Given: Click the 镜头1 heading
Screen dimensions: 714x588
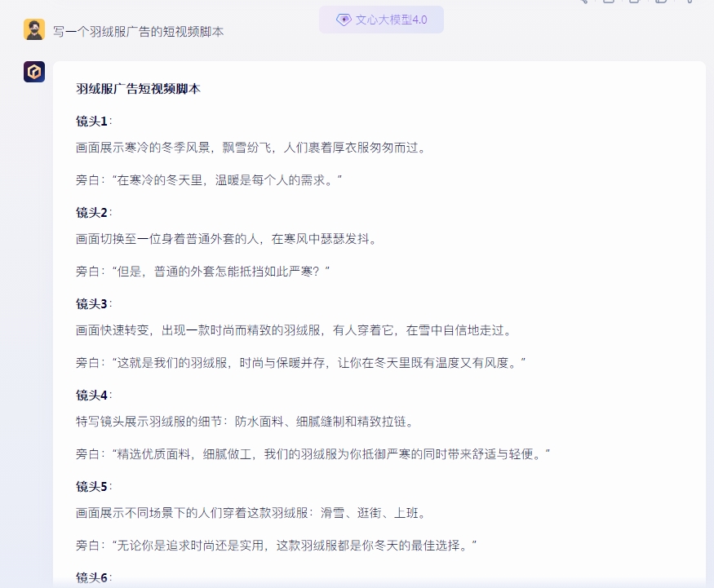Looking at the screenshot, I should click(94, 122).
